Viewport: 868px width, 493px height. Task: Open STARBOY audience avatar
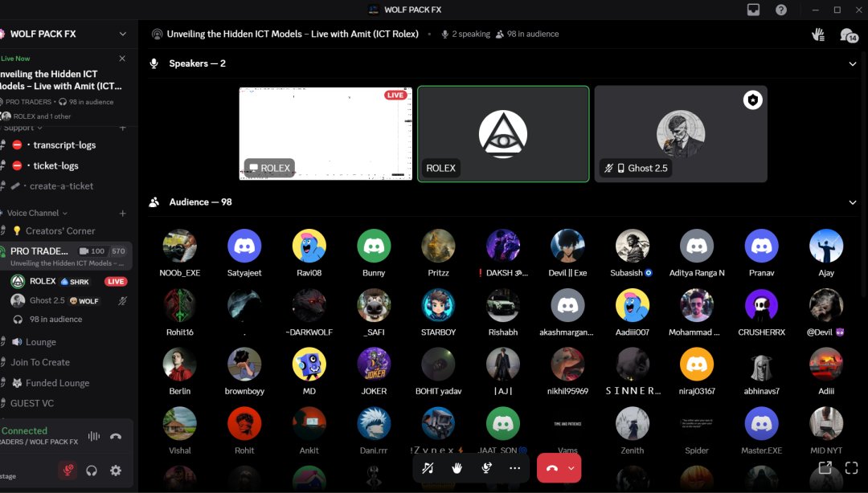(x=439, y=305)
